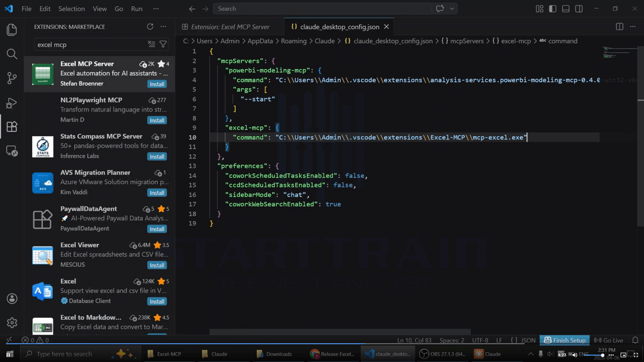Open the Search view in activity bar
The width and height of the screenshot is (644, 362).
12,54
